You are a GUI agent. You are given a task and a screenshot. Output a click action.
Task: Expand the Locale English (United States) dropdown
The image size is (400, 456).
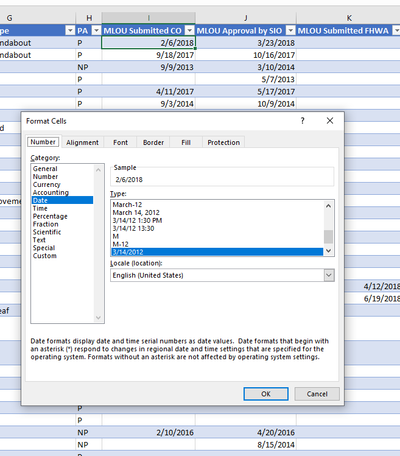(x=329, y=275)
